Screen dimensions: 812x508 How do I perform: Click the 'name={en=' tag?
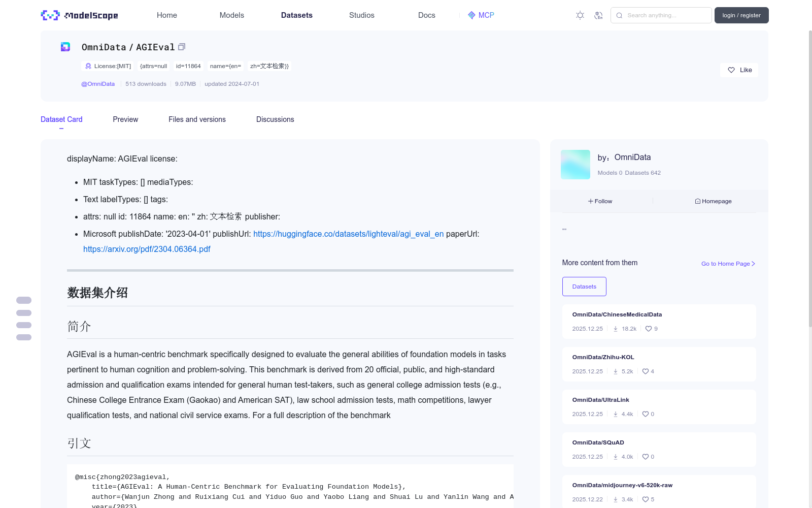click(225, 66)
